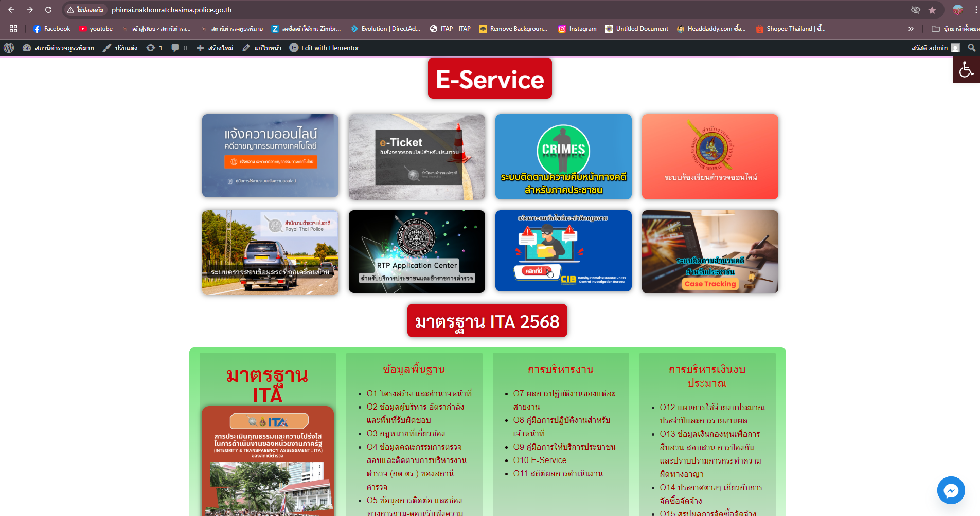Viewport: 980px width, 516px height.
Task: Open the Customize item in admin bar
Action: (x=120, y=48)
